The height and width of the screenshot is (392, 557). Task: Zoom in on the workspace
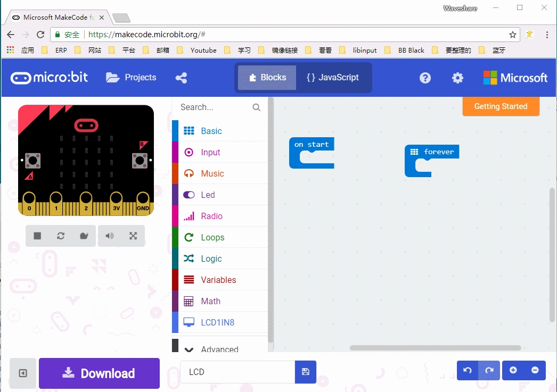(513, 370)
